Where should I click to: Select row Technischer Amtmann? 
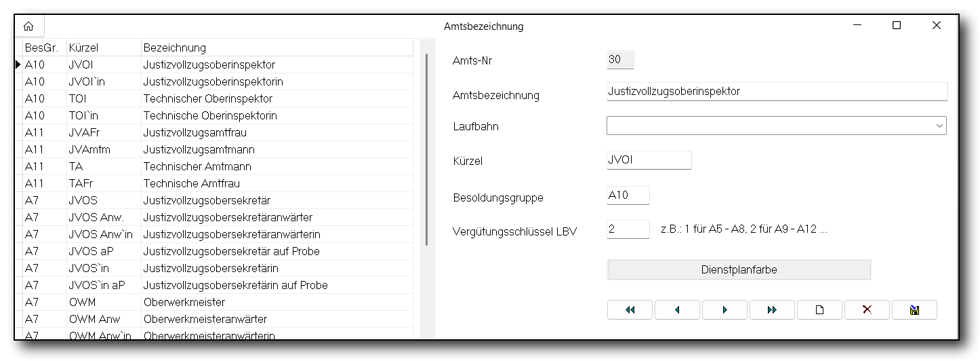coord(217,166)
